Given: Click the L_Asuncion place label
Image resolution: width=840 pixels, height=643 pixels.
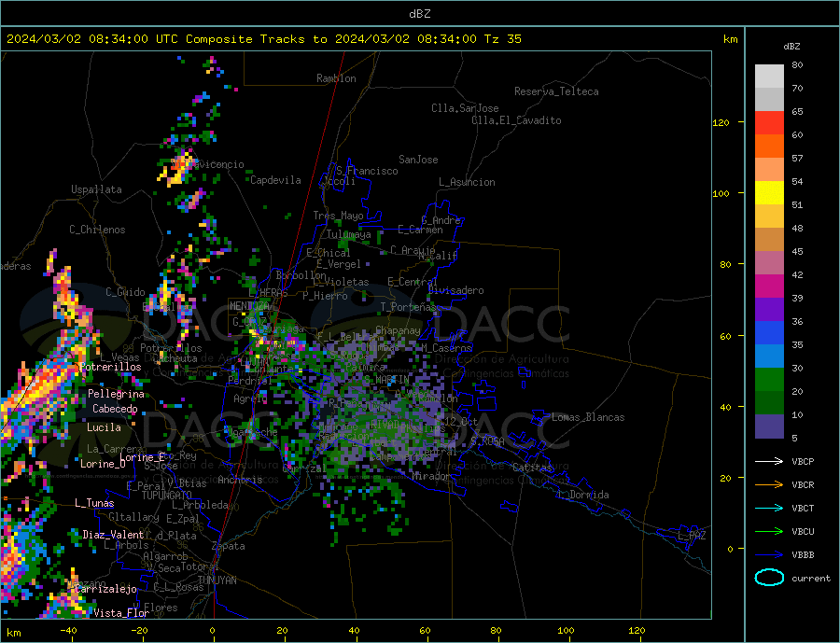Looking at the screenshot, I should tap(467, 182).
